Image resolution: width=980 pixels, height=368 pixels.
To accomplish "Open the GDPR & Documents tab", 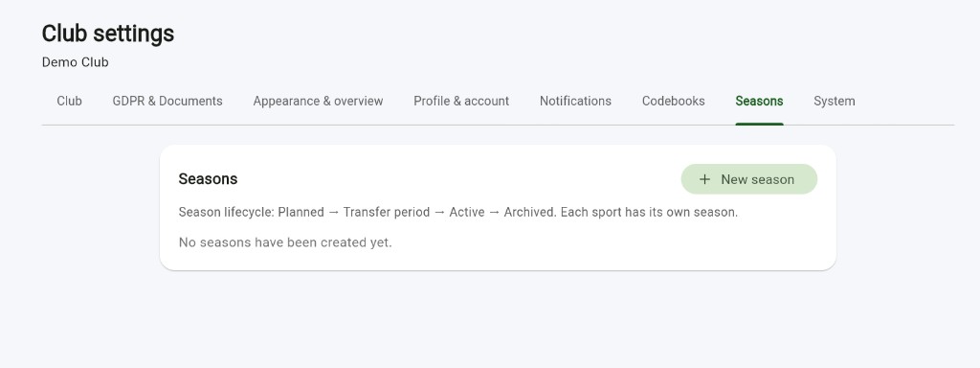I will (167, 101).
